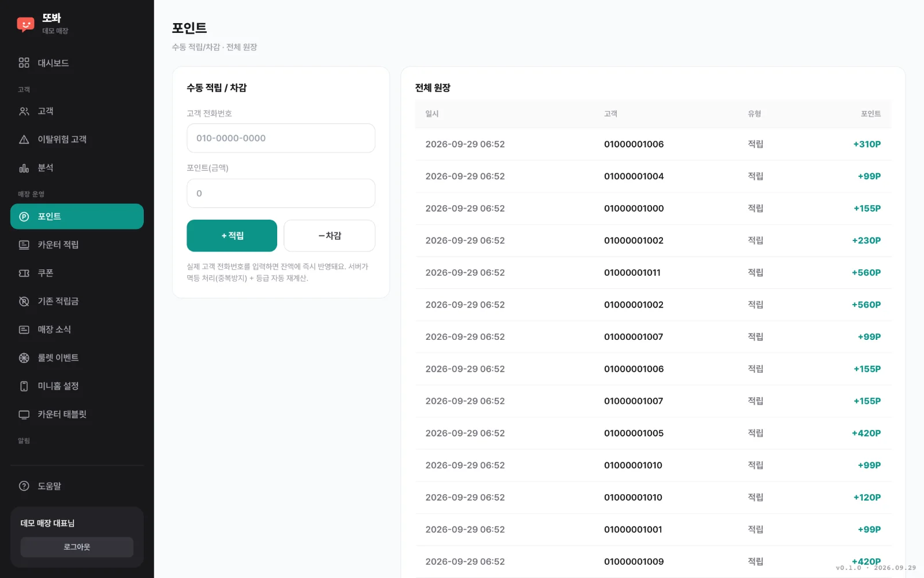Screen dimensions: 924x578
Task: Click the 포인트 column header in ledger
Action: pos(871,114)
